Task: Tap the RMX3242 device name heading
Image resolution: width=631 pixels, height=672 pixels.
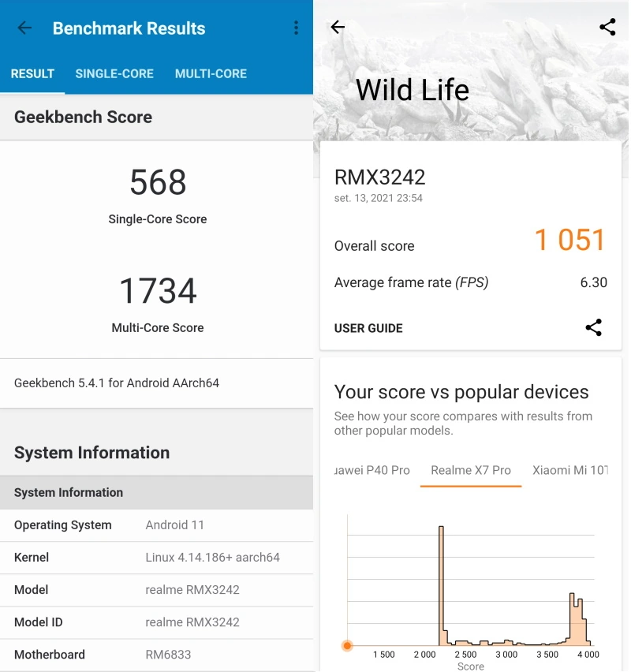Action: click(x=380, y=177)
